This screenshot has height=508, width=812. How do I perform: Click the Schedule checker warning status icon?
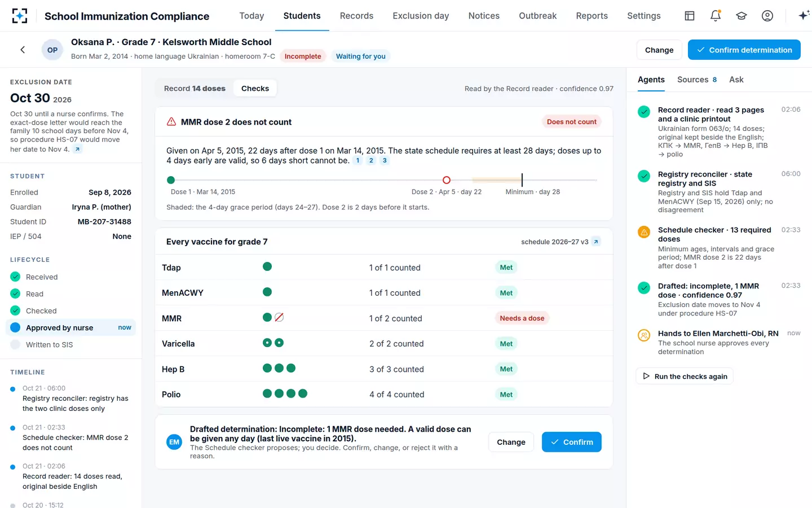644,231
